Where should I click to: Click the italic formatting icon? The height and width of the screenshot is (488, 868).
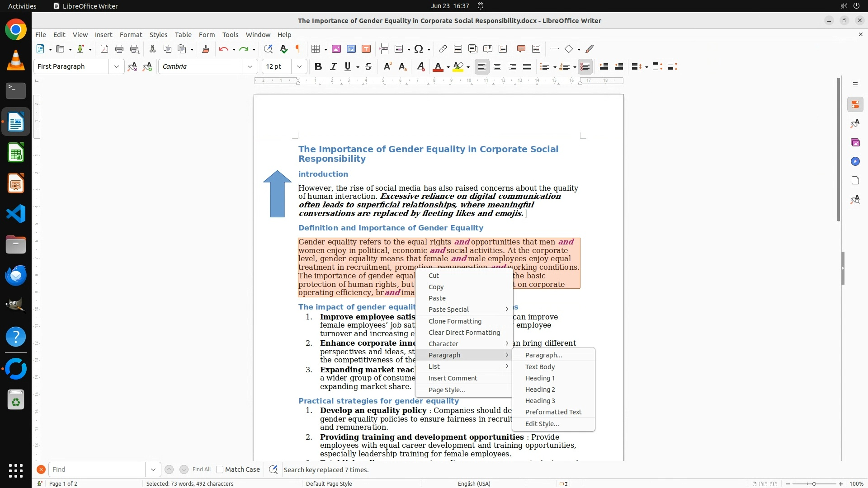333,66
